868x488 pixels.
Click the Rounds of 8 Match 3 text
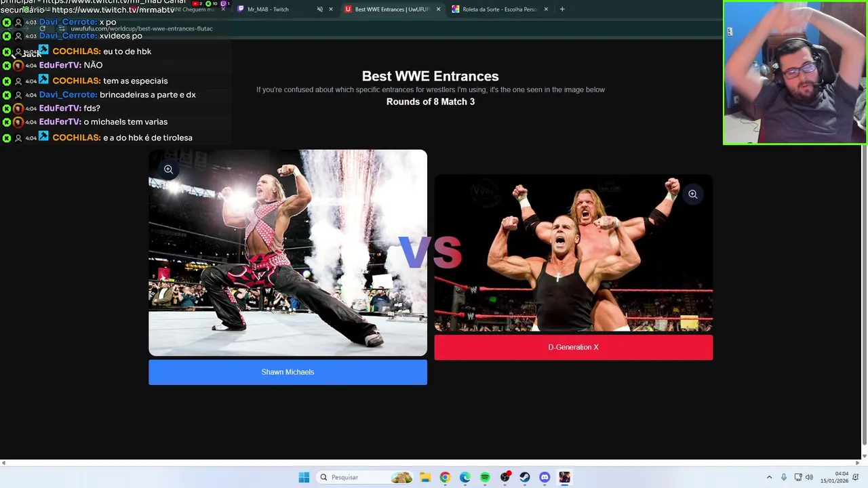click(431, 102)
